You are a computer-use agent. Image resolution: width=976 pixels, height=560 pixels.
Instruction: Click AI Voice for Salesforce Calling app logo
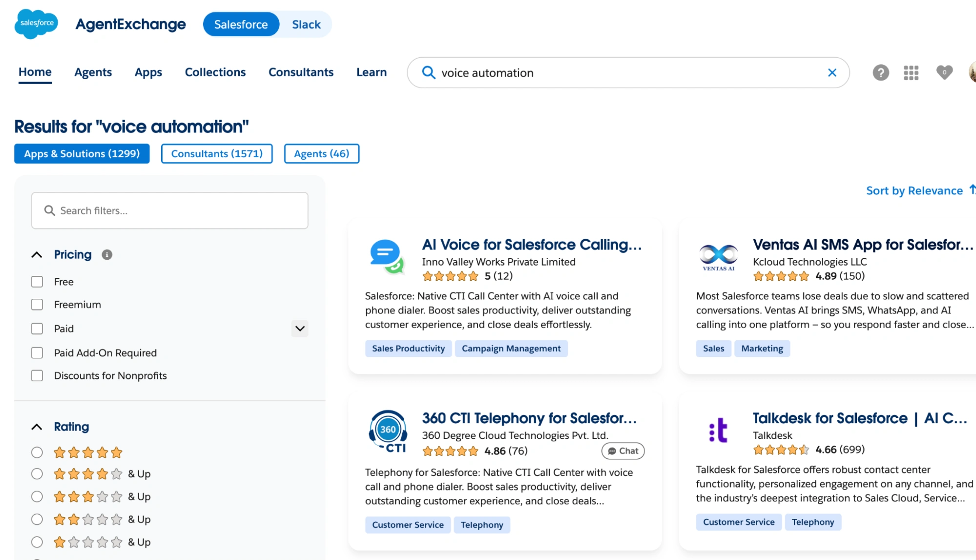387,257
